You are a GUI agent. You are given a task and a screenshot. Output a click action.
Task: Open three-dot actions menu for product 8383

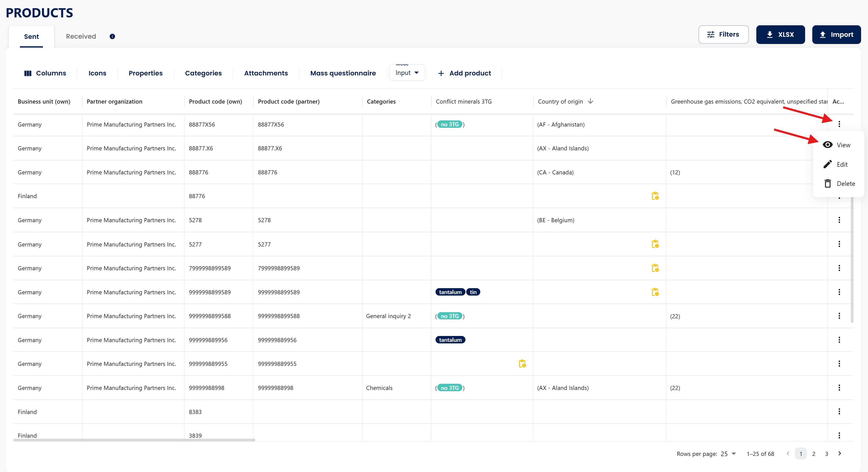coord(839,411)
